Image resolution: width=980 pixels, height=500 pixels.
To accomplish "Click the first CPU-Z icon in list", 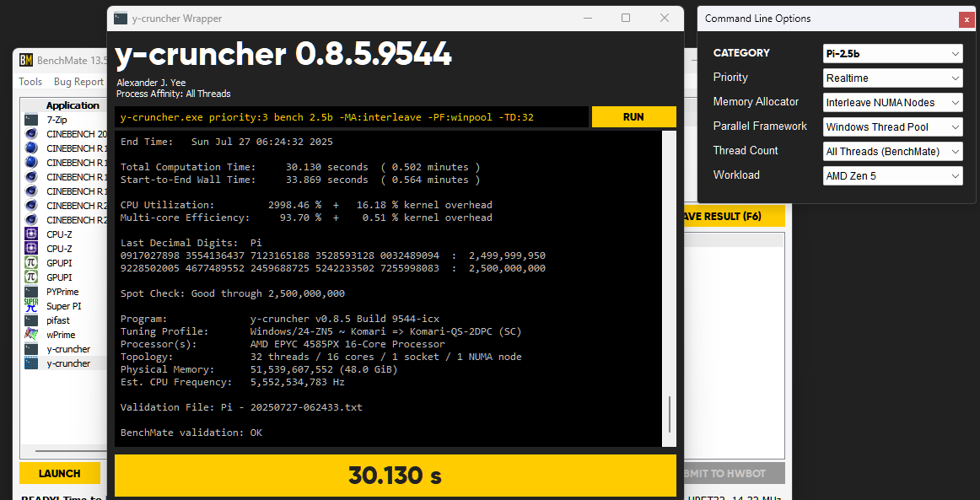I will pyautogui.click(x=31, y=234).
